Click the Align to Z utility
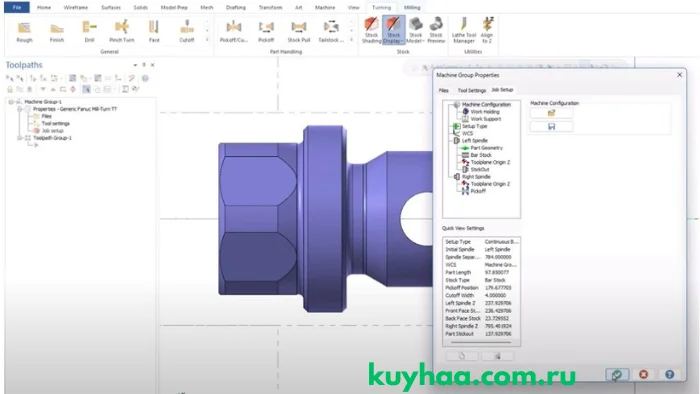700x394 pixels. pos(487,30)
